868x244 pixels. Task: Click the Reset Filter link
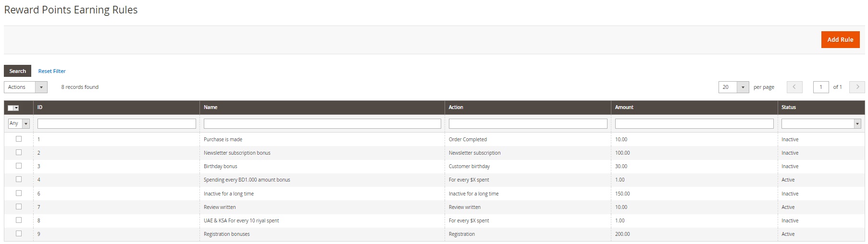pyautogui.click(x=52, y=71)
